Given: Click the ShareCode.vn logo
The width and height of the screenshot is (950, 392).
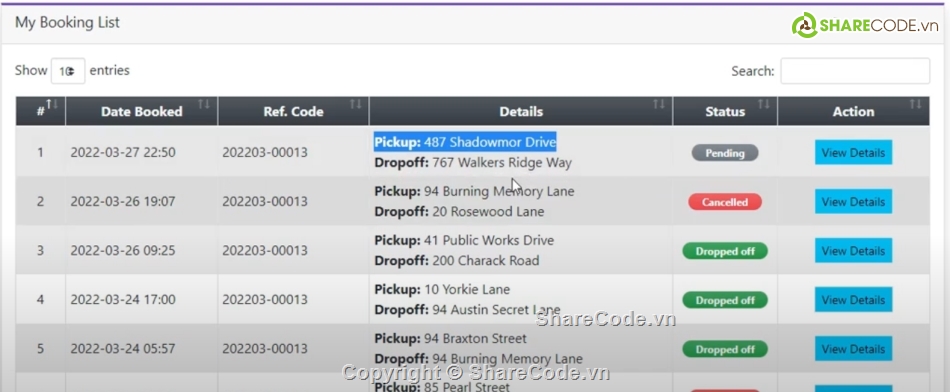Looking at the screenshot, I should click(865, 25).
